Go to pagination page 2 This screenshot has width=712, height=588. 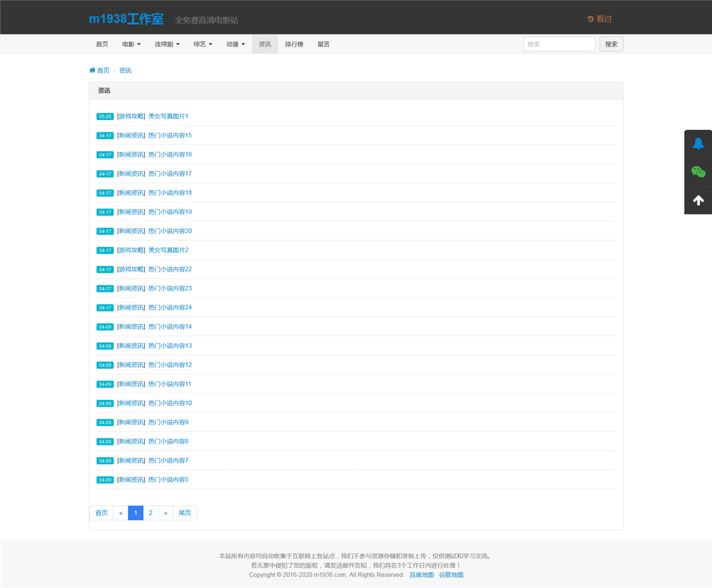coord(150,513)
